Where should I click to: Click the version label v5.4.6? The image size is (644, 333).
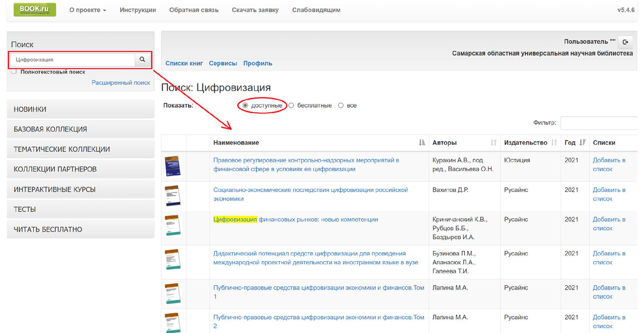click(x=627, y=10)
